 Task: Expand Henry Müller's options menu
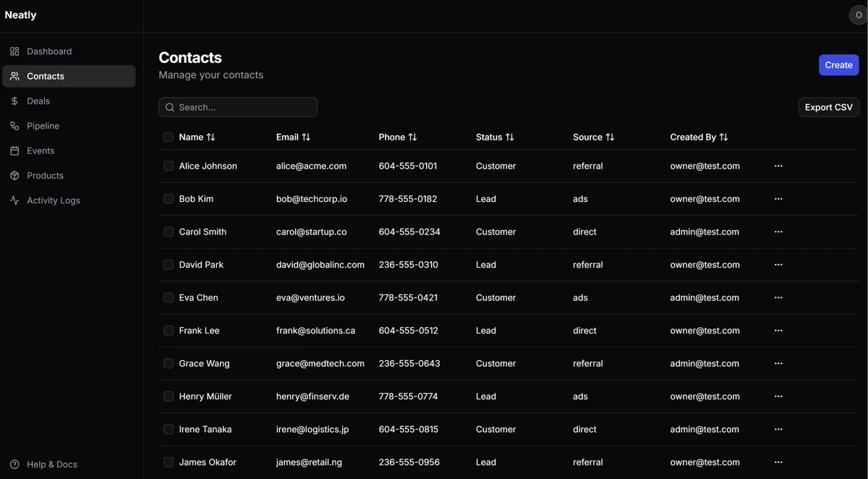click(x=778, y=397)
